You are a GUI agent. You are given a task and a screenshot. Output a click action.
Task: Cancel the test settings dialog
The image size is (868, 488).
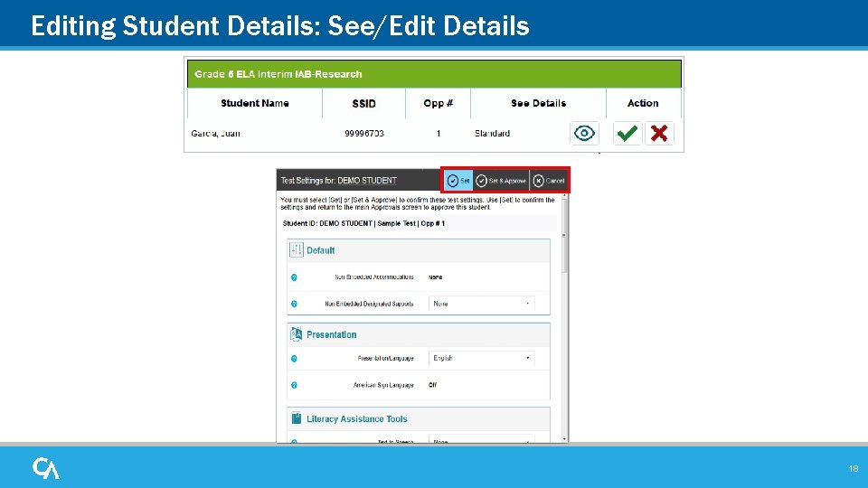click(549, 181)
